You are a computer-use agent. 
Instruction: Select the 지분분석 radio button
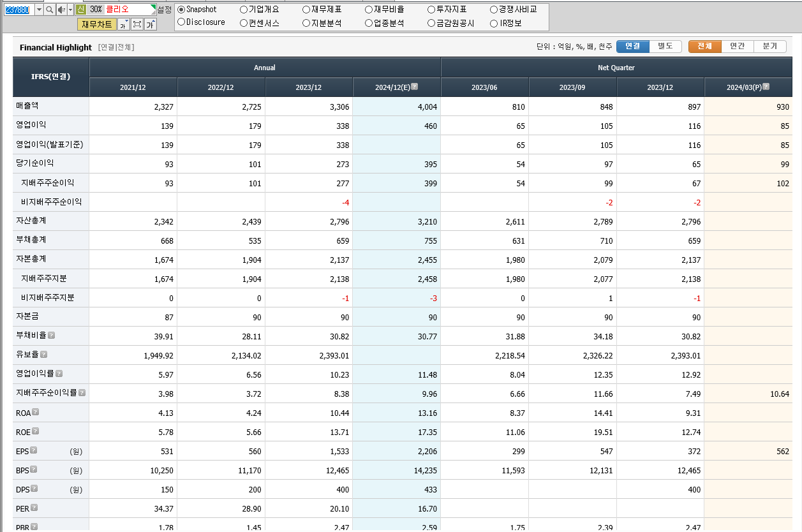click(306, 23)
